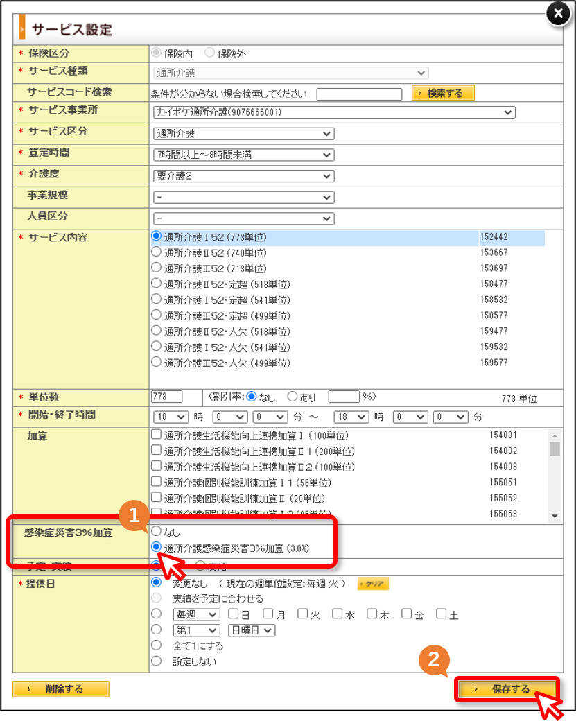Click the 加算 list scrollbar down arrow
This screenshot has width=576, height=728.
point(555,517)
